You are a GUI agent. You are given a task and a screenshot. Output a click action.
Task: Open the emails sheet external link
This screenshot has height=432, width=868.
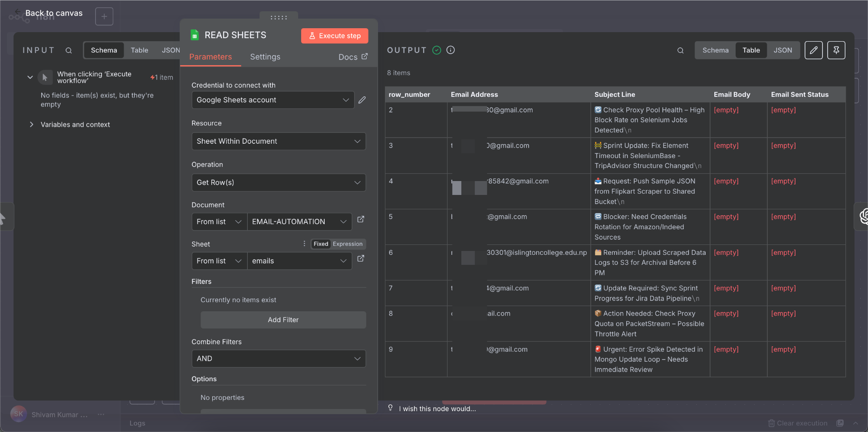click(x=361, y=259)
